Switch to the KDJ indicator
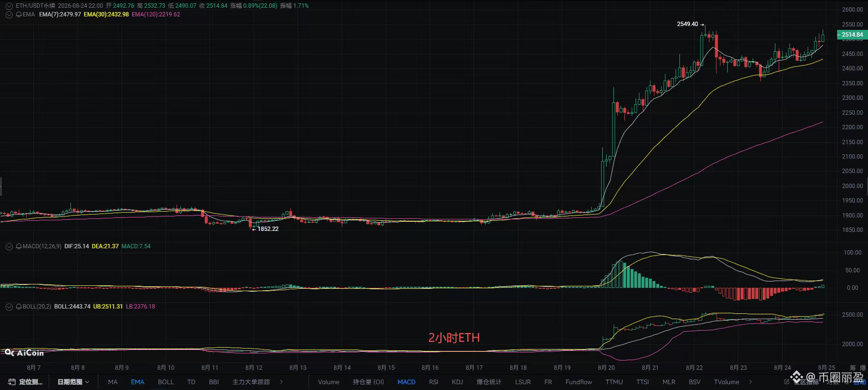868x390 pixels. coord(458,382)
